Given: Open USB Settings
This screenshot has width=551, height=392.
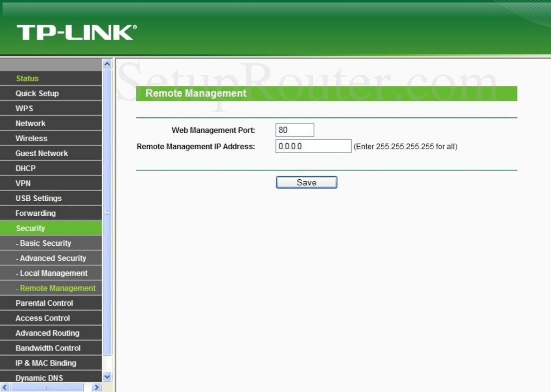Looking at the screenshot, I should coord(51,198).
